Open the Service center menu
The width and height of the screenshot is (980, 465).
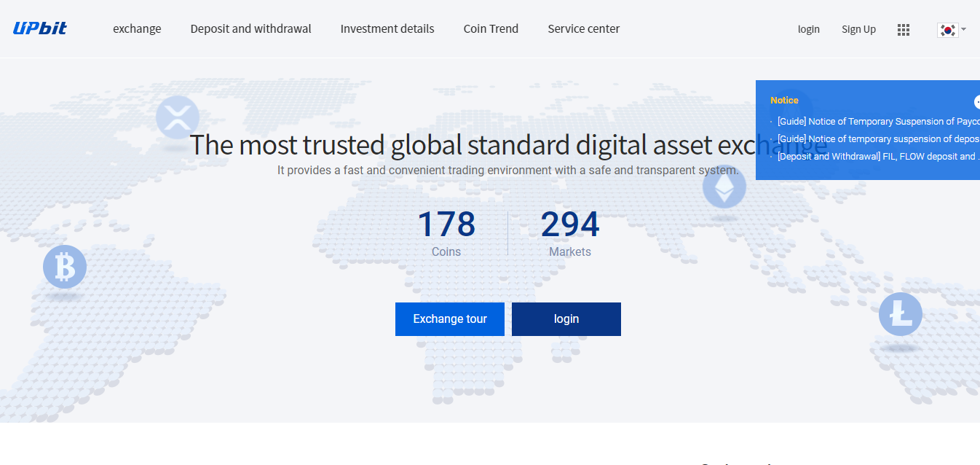(x=583, y=29)
